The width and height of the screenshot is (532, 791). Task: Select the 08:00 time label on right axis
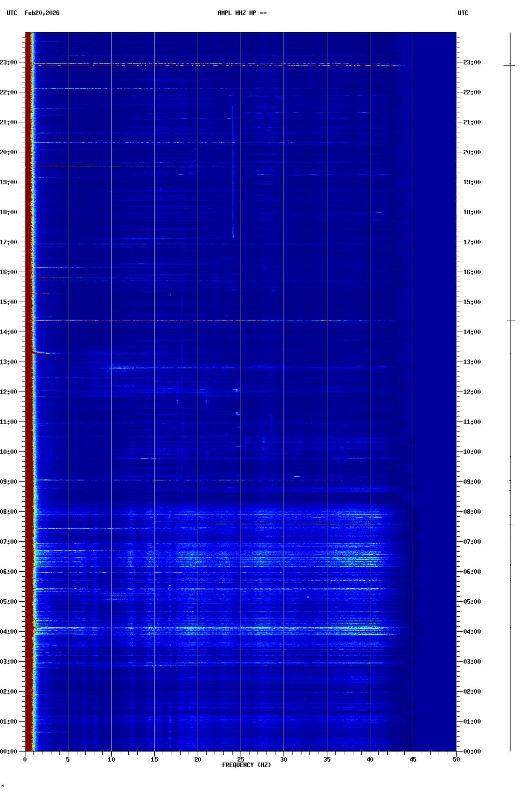point(472,512)
